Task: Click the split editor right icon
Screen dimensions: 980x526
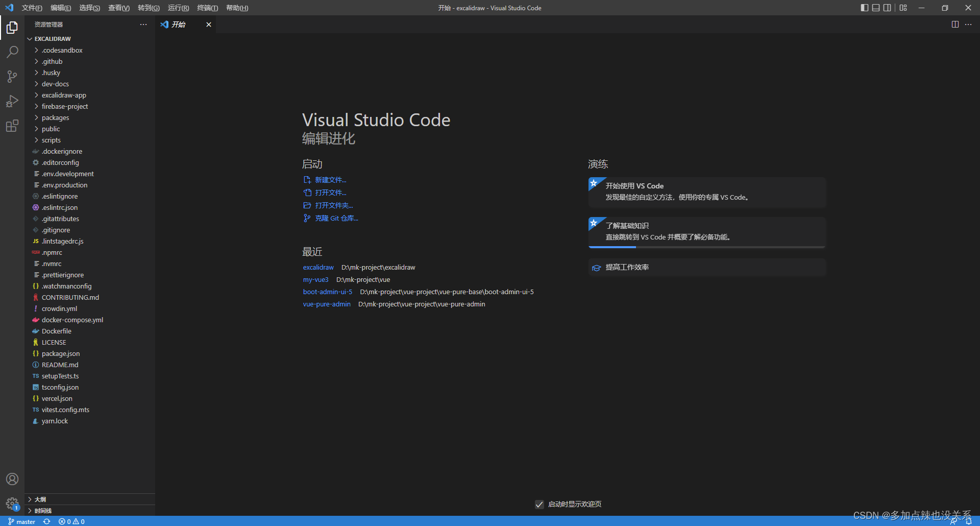Action: [x=955, y=25]
